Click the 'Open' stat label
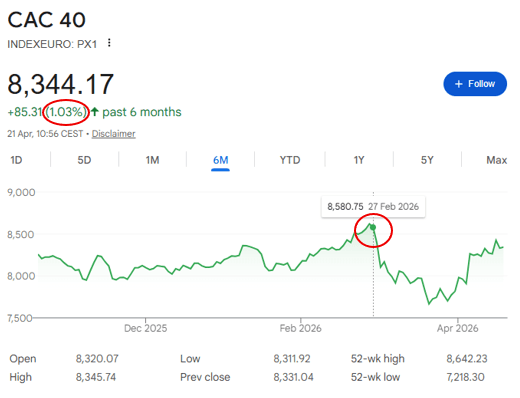 click(23, 359)
